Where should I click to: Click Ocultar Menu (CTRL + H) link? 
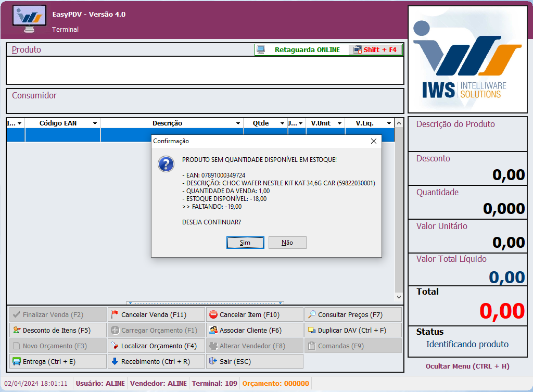(467, 366)
